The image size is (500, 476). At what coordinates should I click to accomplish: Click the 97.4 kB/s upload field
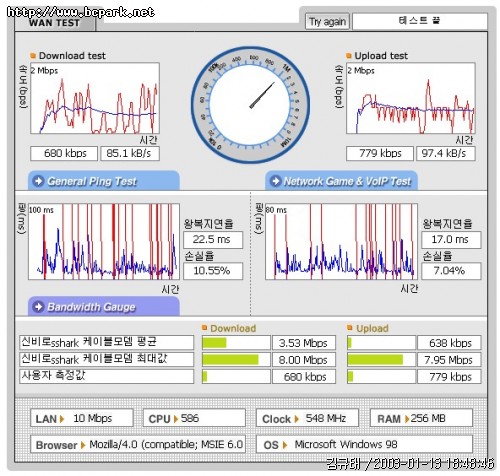pyautogui.click(x=446, y=153)
